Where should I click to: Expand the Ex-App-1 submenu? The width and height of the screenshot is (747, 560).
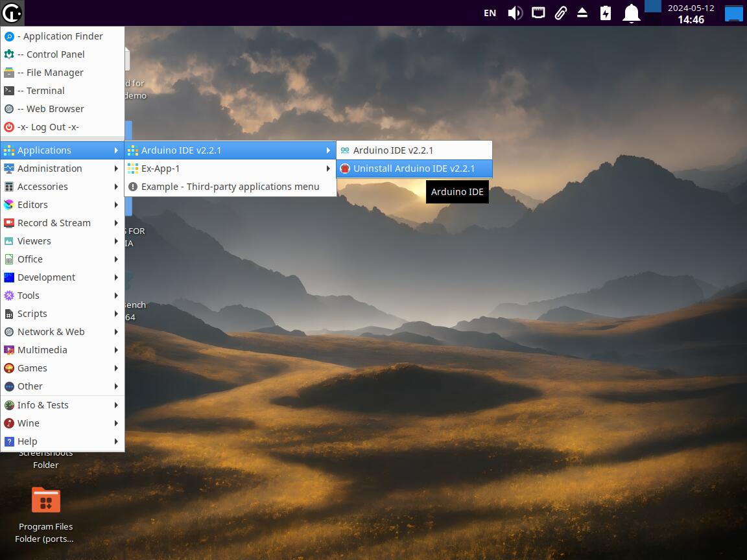(230, 169)
